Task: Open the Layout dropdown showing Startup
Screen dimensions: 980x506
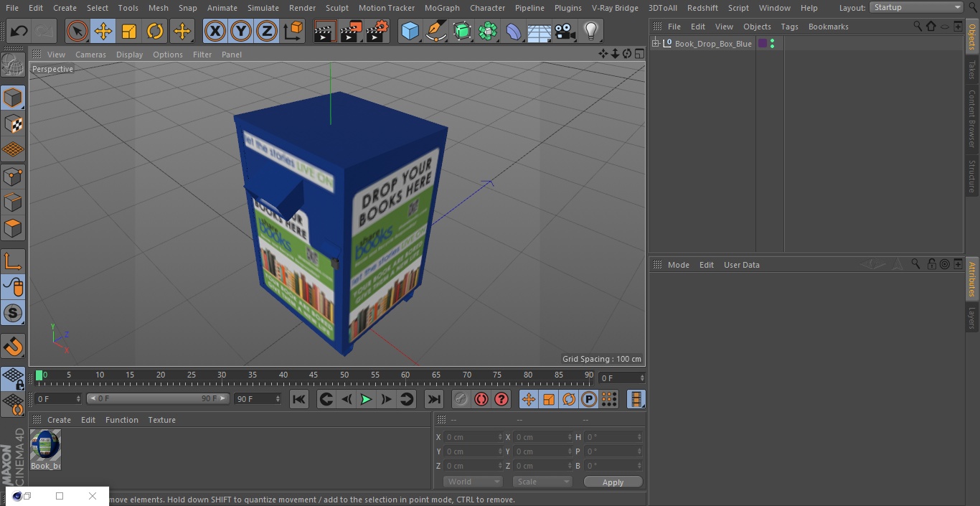Action: pyautogui.click(x=916, y=7)
